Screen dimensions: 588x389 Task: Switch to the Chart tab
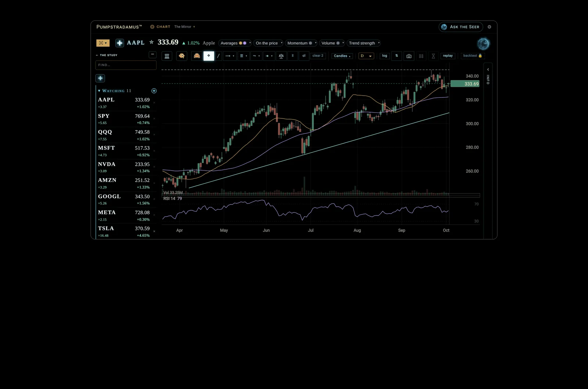tap(160, 27)
